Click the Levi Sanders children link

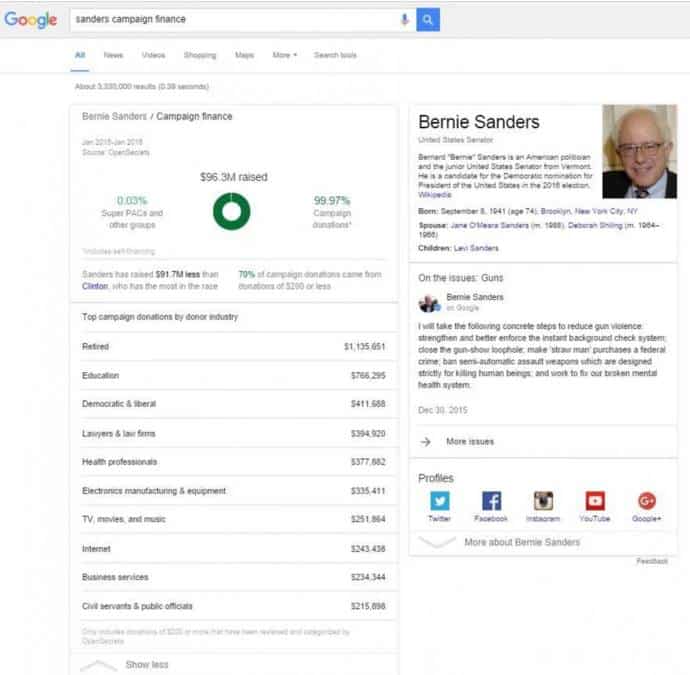(476, 248)
